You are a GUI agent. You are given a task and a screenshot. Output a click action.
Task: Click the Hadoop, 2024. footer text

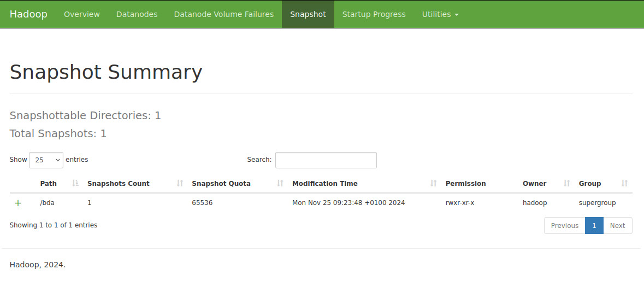37,265
